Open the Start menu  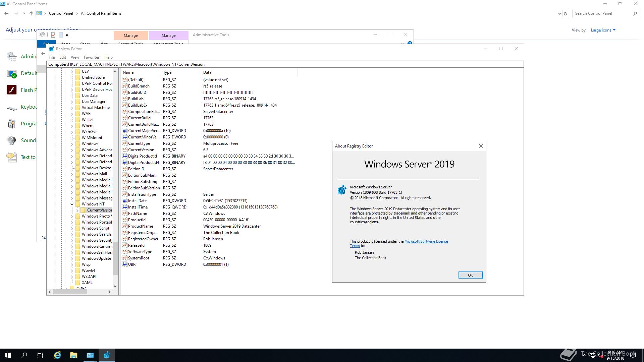(8, 355)
